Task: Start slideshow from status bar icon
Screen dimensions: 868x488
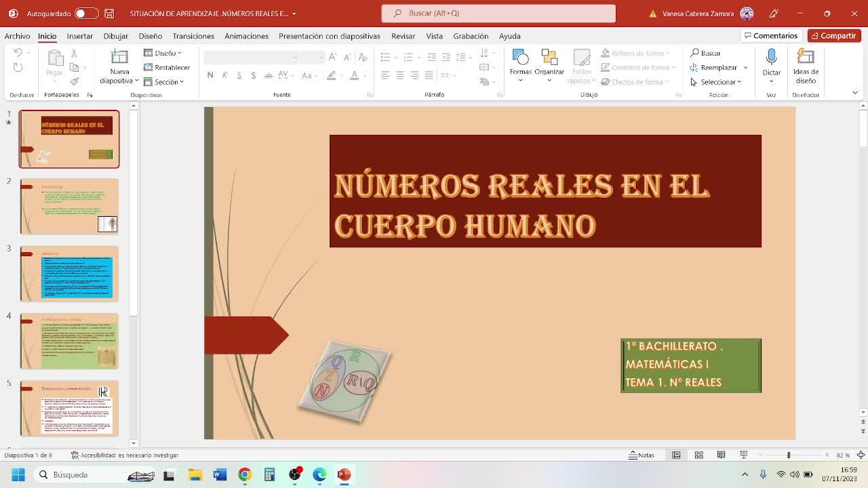Action: (744, 455)
